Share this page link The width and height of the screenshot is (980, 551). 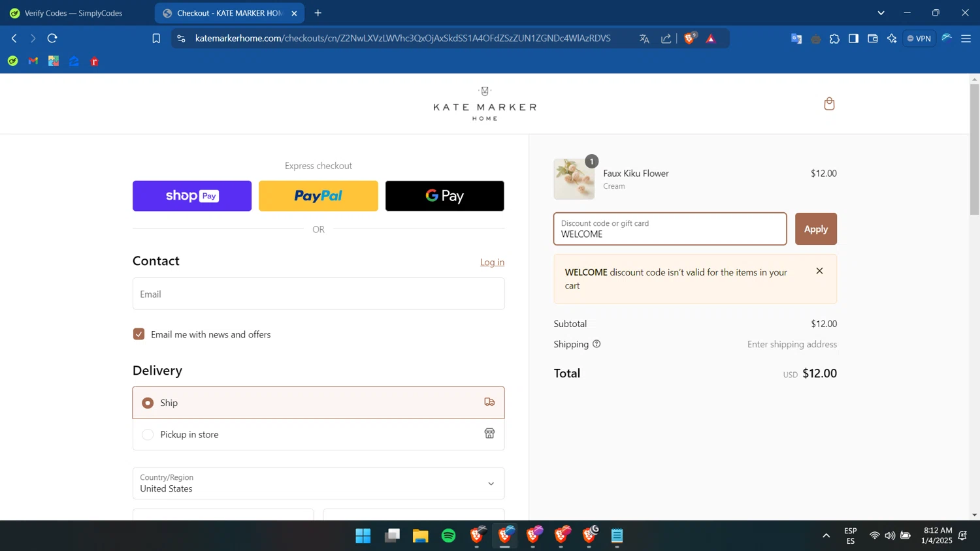[666, 39]
